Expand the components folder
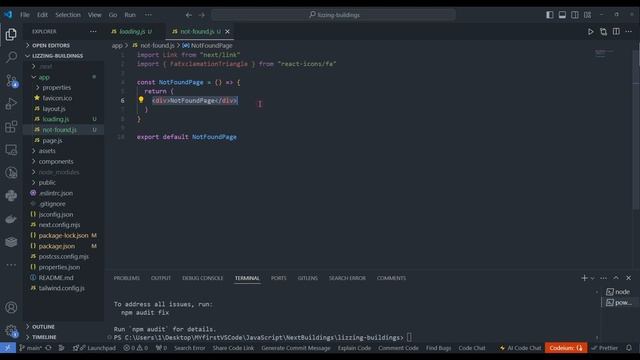This screenshot has height=360, width=640. pyautogui.click(x=56, y=162)
